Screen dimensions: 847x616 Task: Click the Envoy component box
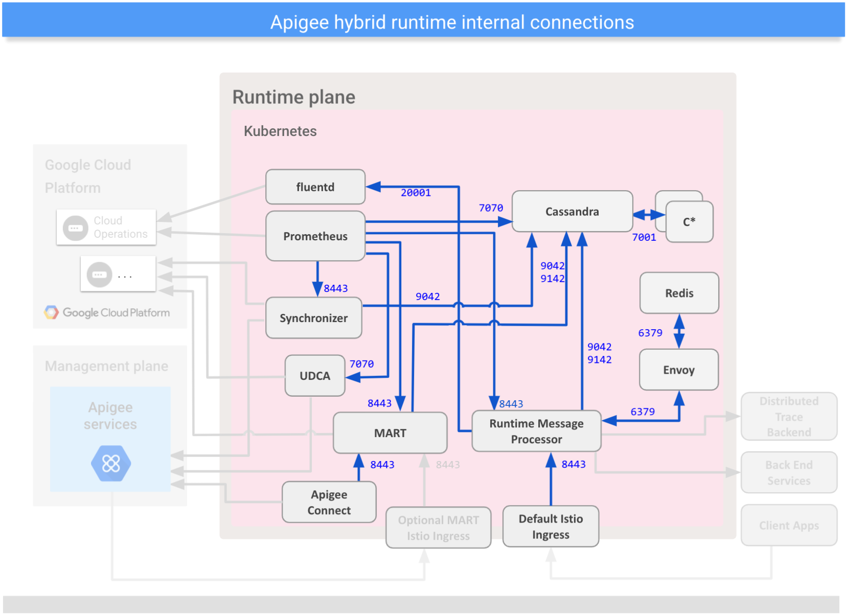pos(678,370)
